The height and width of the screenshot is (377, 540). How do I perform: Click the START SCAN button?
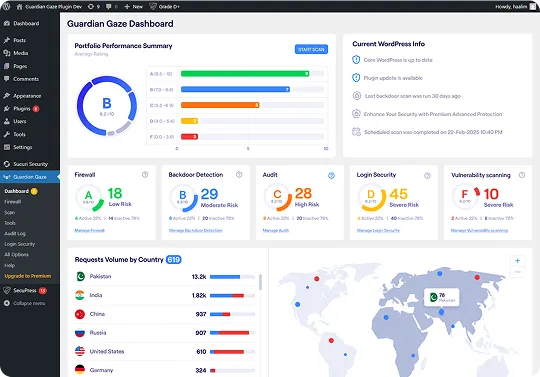[311, 50]
